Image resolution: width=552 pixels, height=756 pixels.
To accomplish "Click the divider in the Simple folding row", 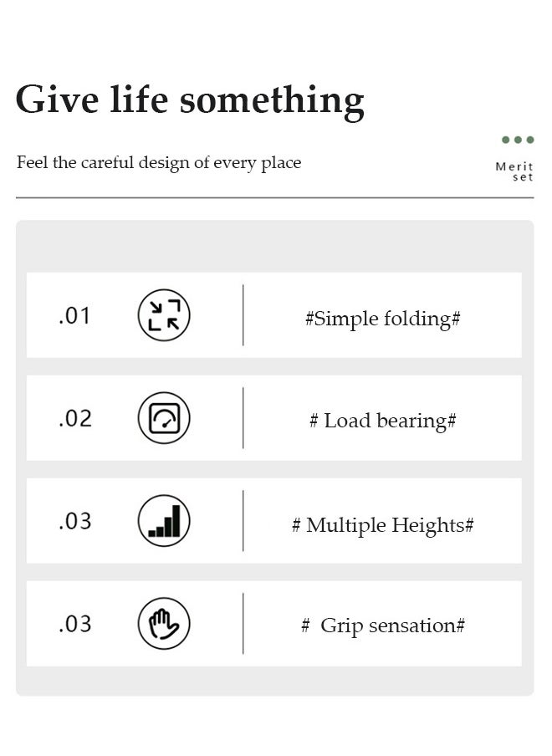I will (243, 314).
